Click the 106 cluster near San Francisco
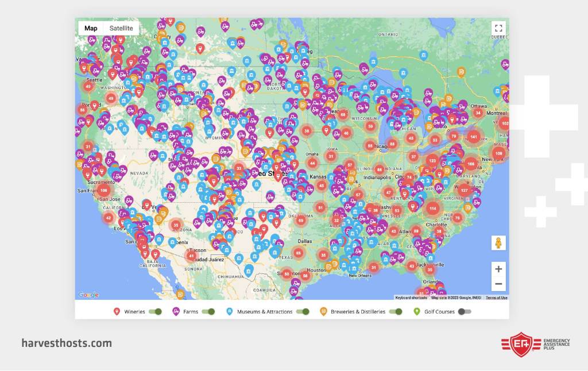 [103, 190]
